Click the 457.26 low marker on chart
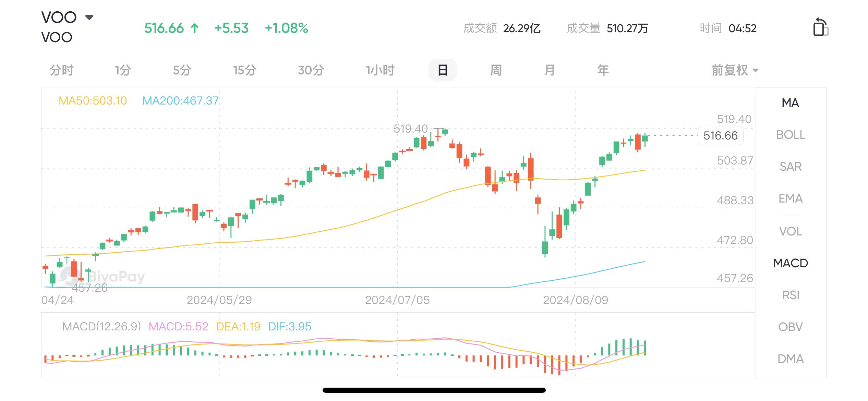 90,288
